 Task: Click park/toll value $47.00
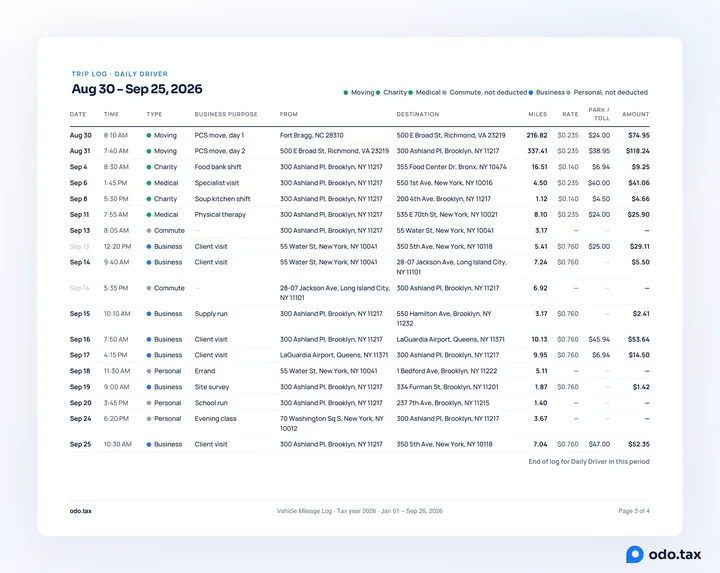[x=599, y=444]
